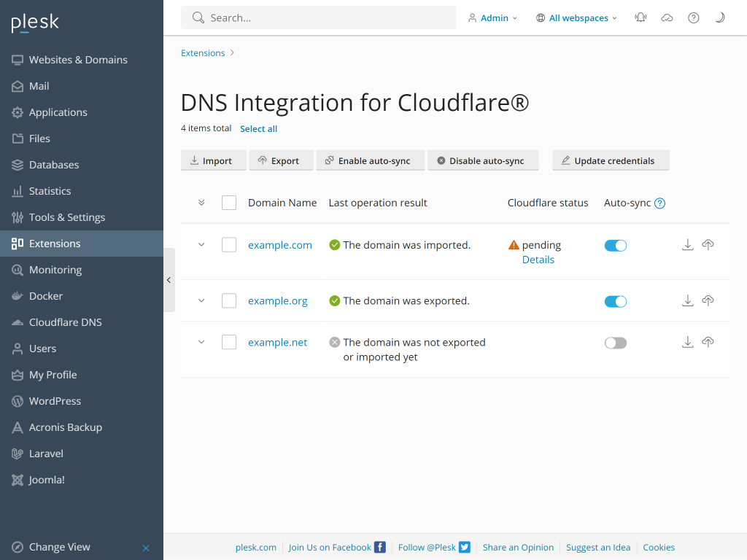Open Details for the pending Cloudflare status
The height and width of the screenshot is (560, 747).
point(538,260)
